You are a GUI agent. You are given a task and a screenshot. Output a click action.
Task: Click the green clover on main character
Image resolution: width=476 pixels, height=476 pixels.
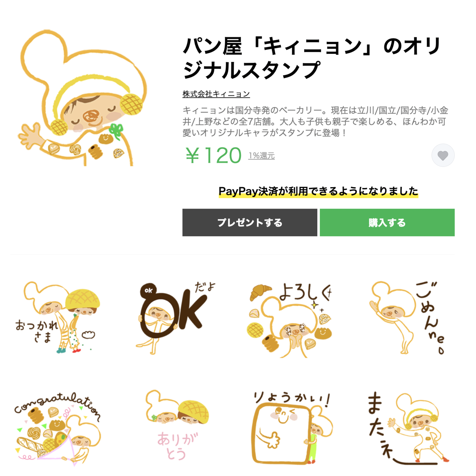point(116,131)
